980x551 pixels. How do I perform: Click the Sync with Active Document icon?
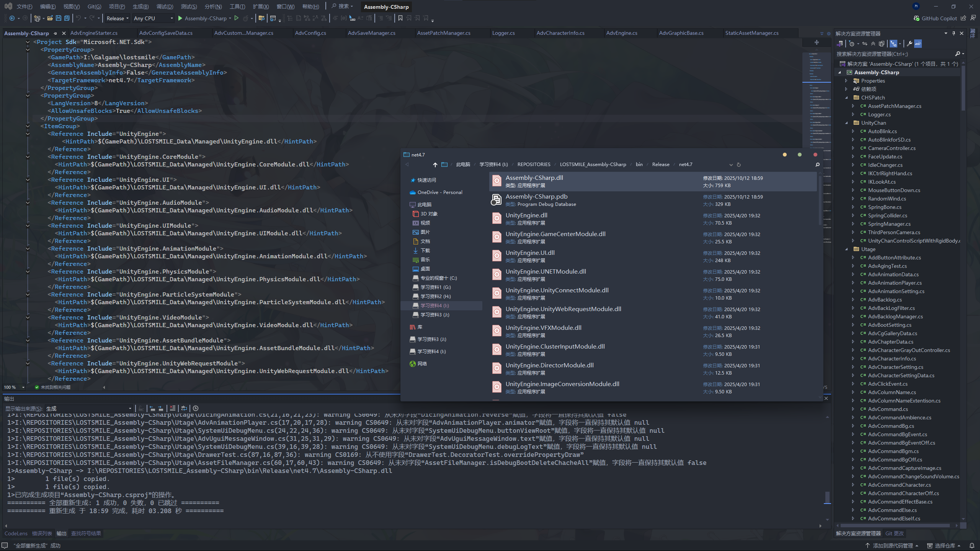click(865, 44)
